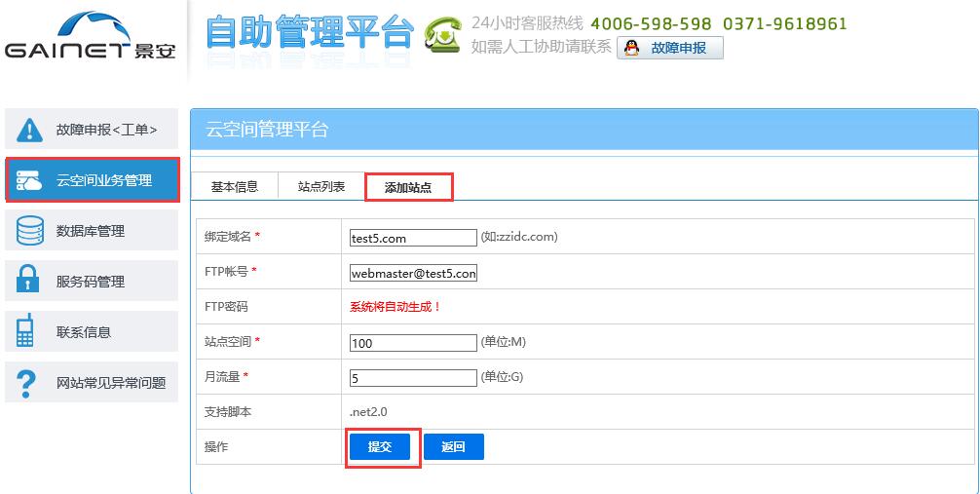Click the 绑定域名 field containing test5.com

tap(413, 238)
